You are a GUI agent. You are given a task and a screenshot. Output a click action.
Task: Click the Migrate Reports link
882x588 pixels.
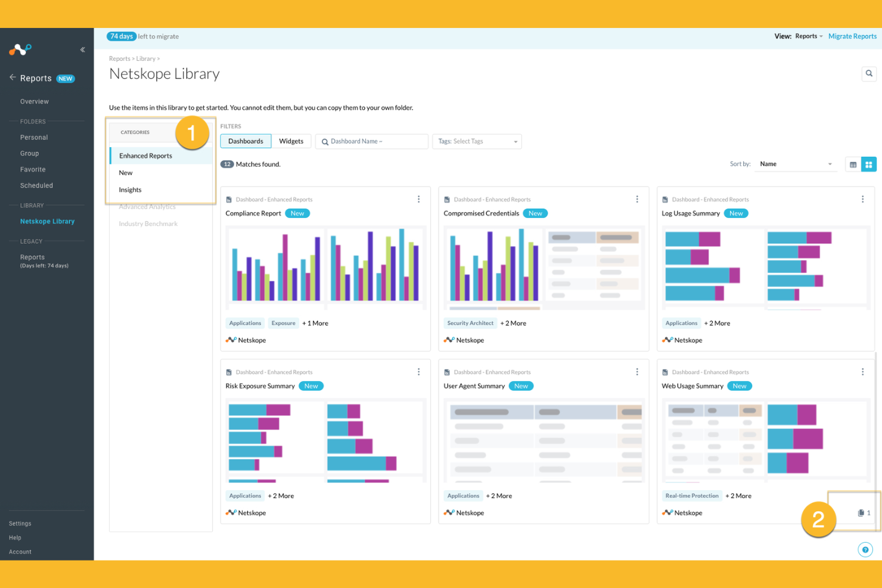[x=852, y=36]
